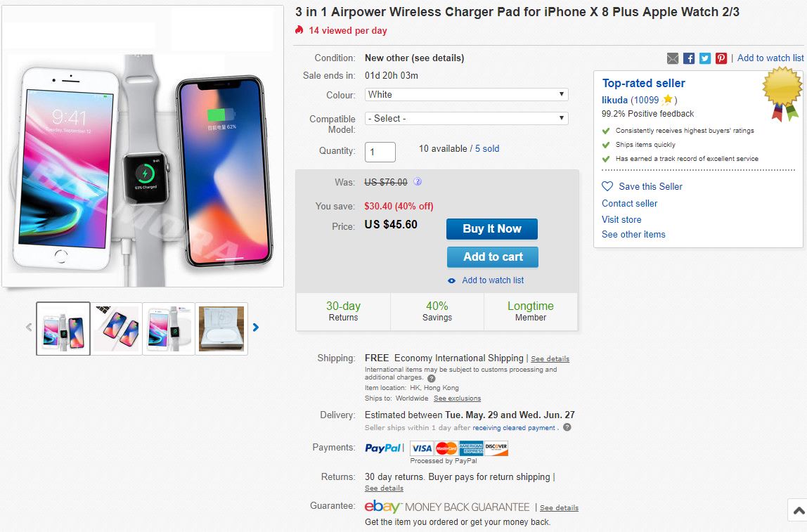Open the likuda seller profile link

click(614, 100)
